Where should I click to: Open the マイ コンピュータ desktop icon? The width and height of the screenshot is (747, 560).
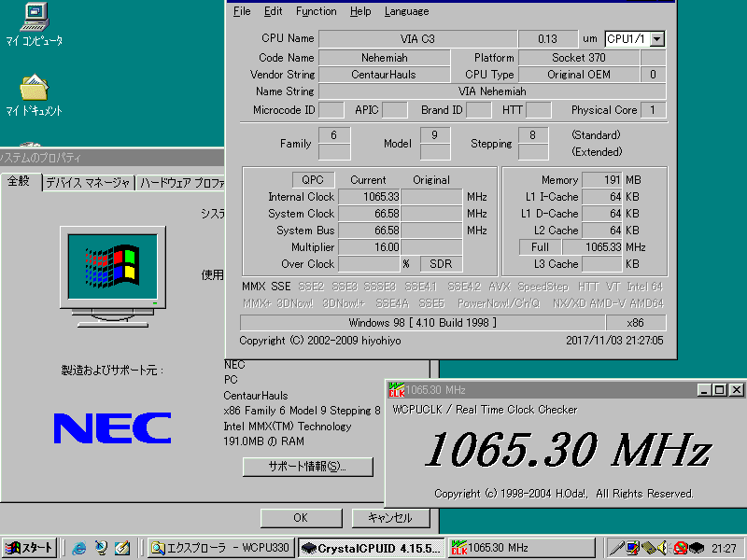pos(35,25)
